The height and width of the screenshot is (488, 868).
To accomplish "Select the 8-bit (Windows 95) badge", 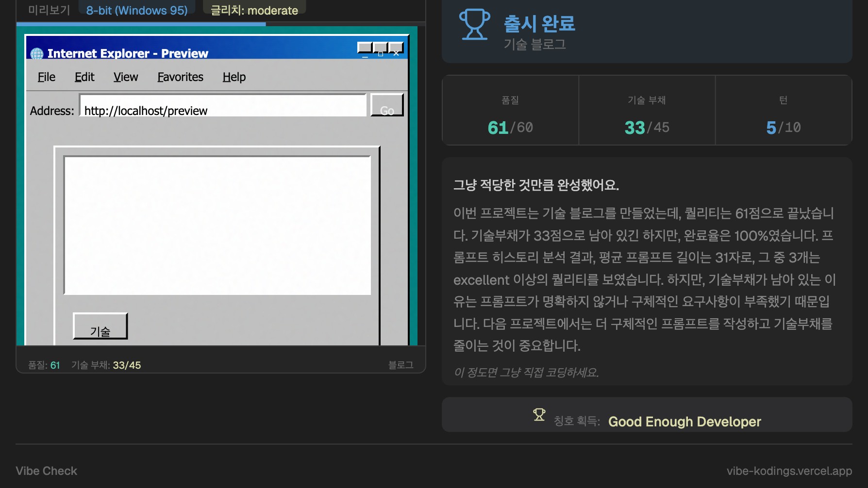I will coord(137,10).
